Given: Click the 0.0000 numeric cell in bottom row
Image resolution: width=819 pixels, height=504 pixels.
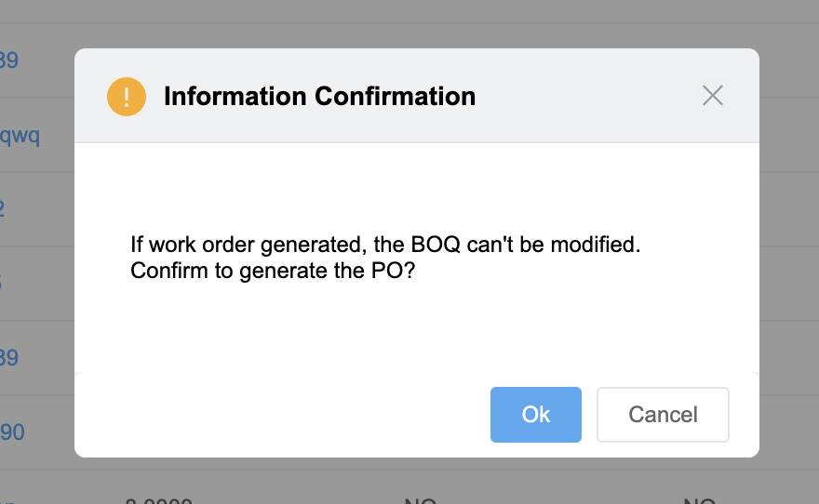Looking at the screenshot, I should point(159,500).
